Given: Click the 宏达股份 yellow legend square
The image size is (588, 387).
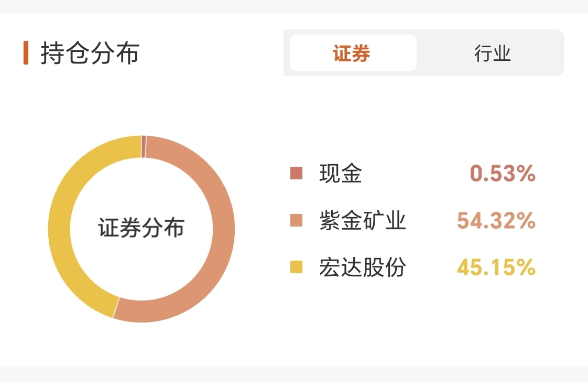Looking at the screenshot, I should click(x=296, y=267).
